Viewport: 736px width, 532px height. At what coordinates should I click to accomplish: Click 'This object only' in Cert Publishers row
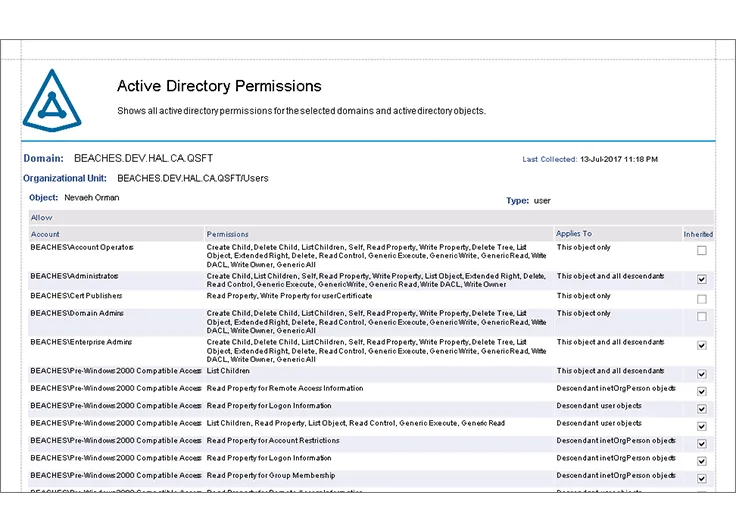point(583,296)
